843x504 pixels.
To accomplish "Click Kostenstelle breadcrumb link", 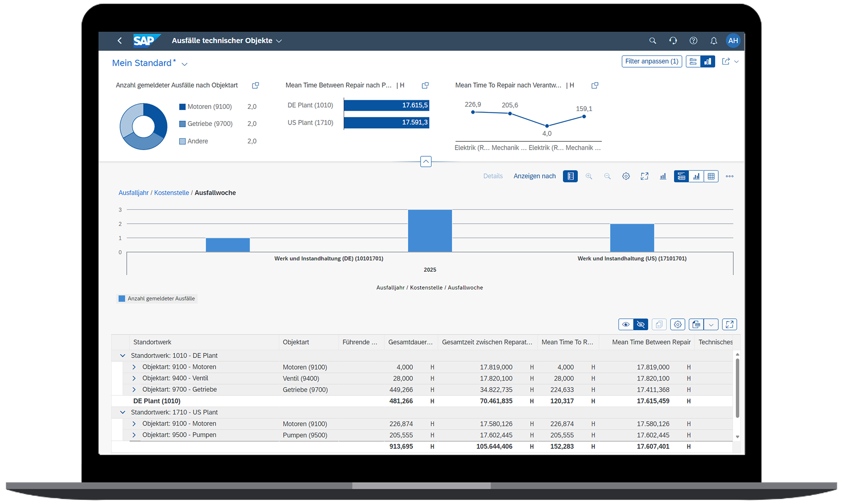I will coord(171,193).
